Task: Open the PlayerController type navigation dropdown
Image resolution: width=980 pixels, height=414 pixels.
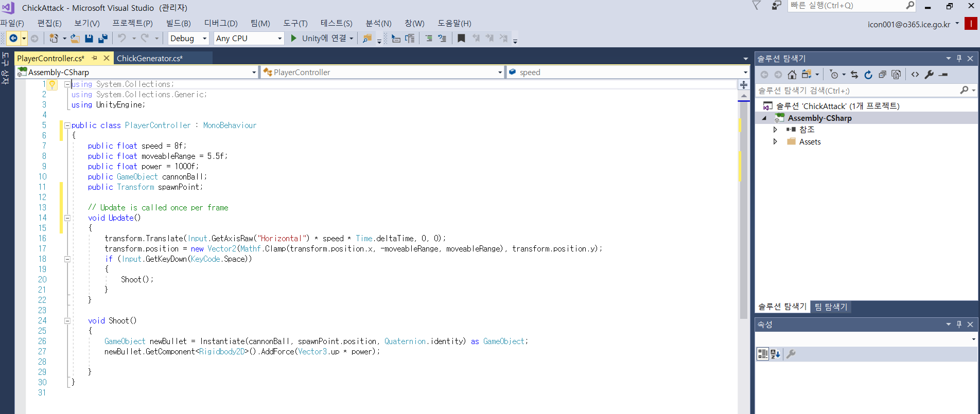Action: [x=382, y=73]
